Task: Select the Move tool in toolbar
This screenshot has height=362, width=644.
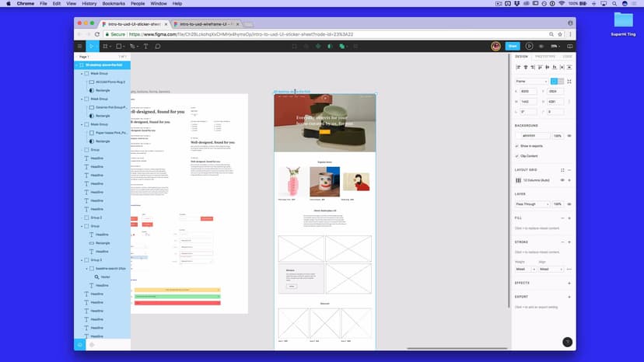Action: click(91, 46)
